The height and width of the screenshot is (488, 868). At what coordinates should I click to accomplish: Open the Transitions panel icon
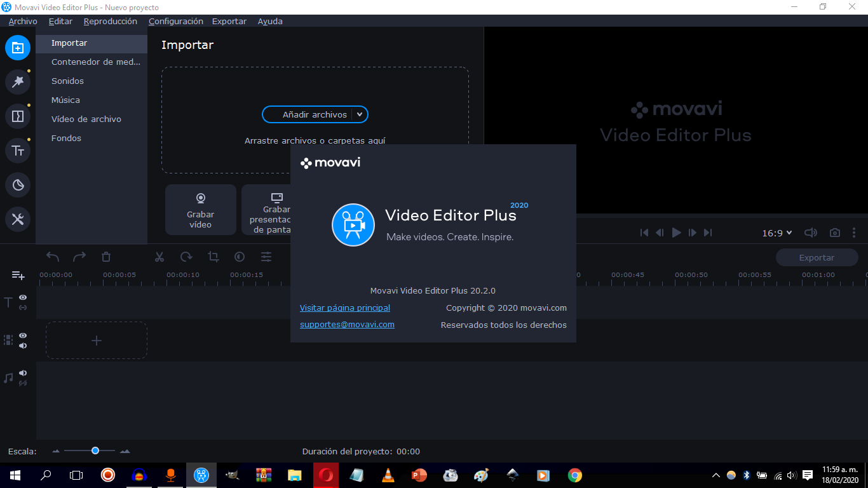(x=18, y=116)
